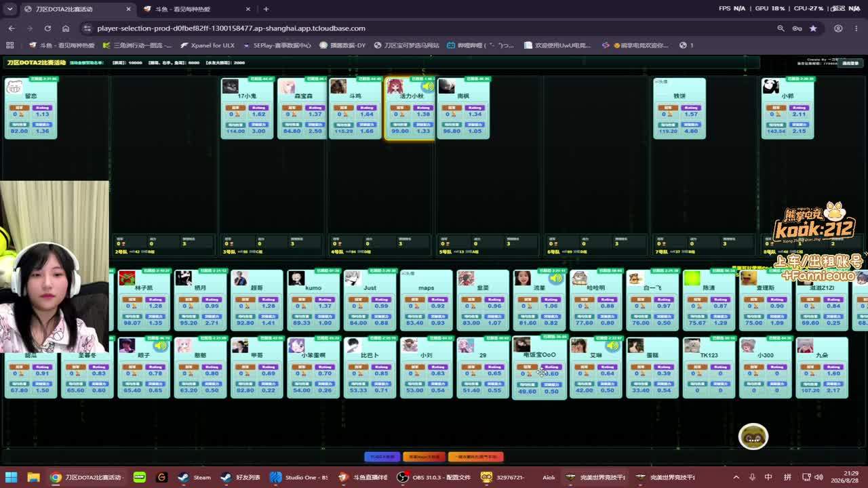
Task: Open a new browser tab
Action: coord(266,9)
